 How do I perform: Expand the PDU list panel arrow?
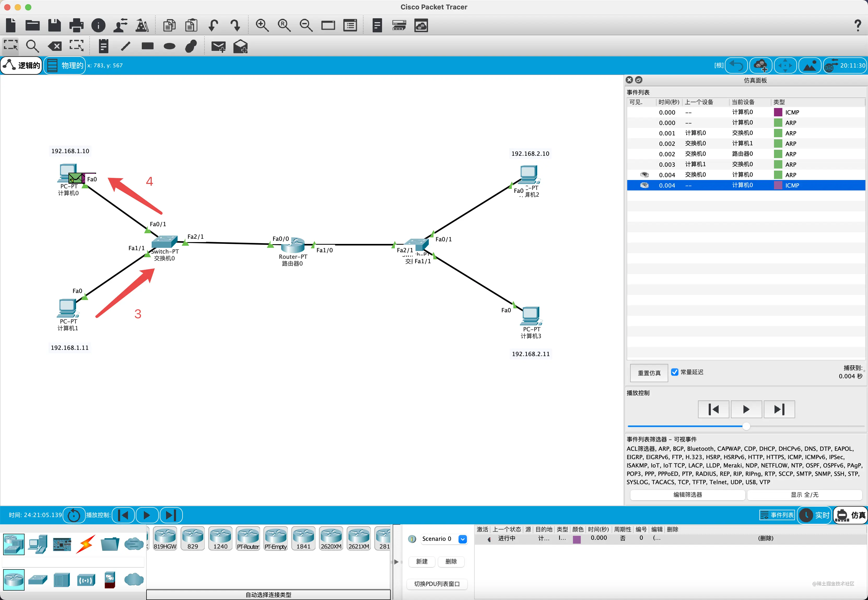pyautogui.click(x=396, y=562)
